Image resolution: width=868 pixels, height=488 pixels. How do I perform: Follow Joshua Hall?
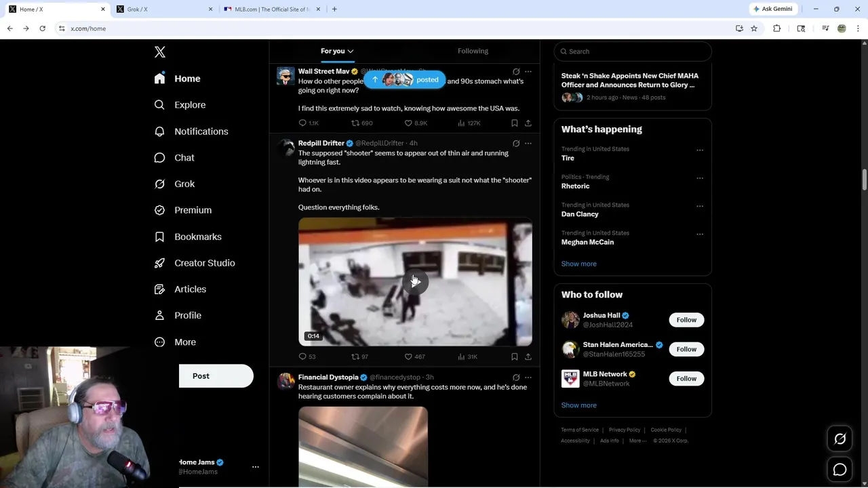pos(686,320)
